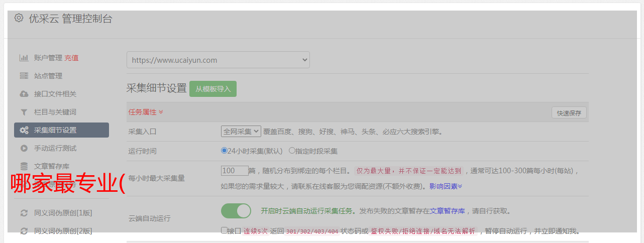
Task: Click the bar chart icon for 账户管理
Action: (x=24, y=58)
